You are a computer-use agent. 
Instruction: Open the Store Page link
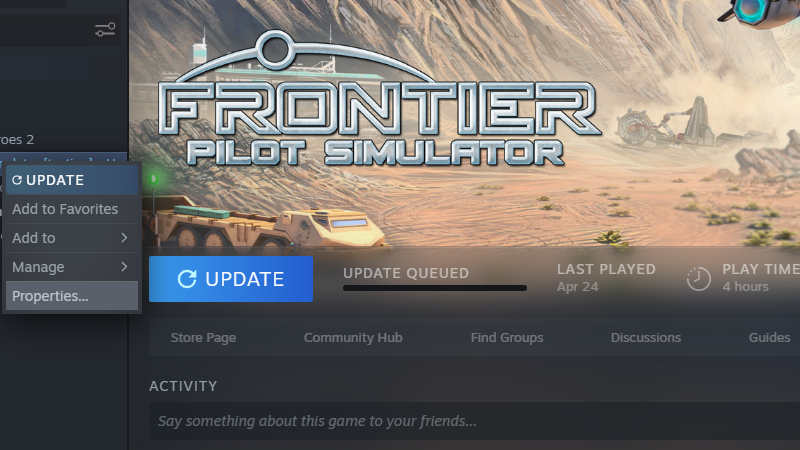coord(203,338)
